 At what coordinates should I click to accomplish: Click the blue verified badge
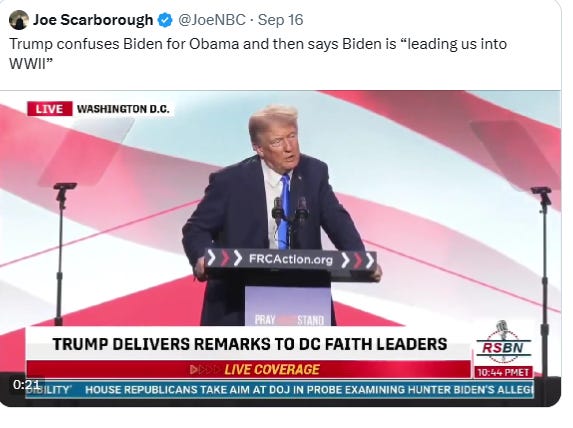tap(165, 20)
